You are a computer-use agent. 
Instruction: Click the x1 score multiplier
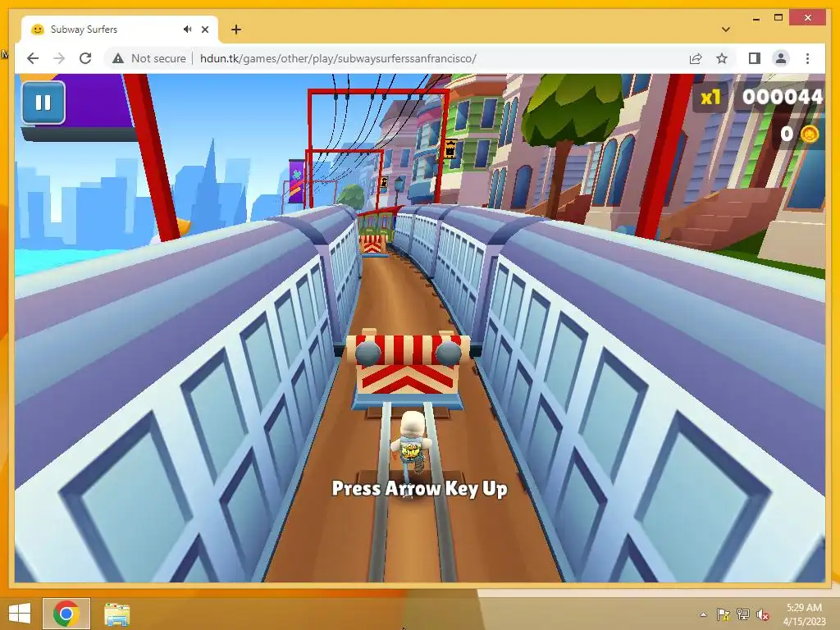710,98
